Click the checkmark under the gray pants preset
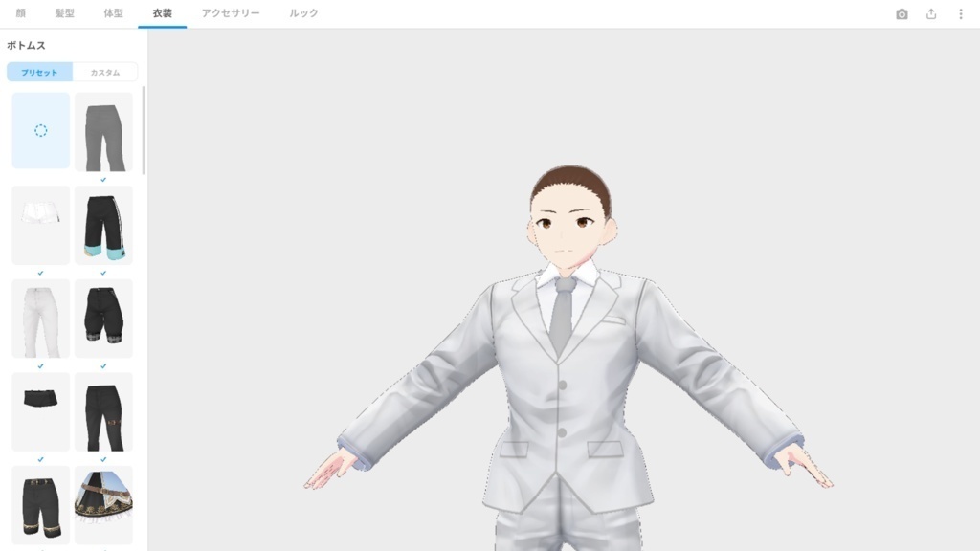This screenshot has height=551, width=980. tap(103, 180)
